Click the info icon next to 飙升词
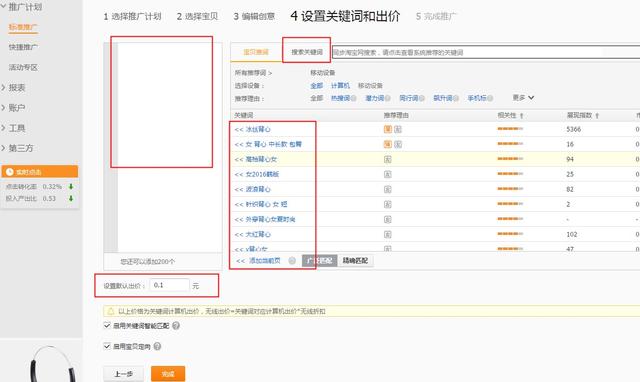The width and height of the screenshot is (640, 382). point(456,98)
